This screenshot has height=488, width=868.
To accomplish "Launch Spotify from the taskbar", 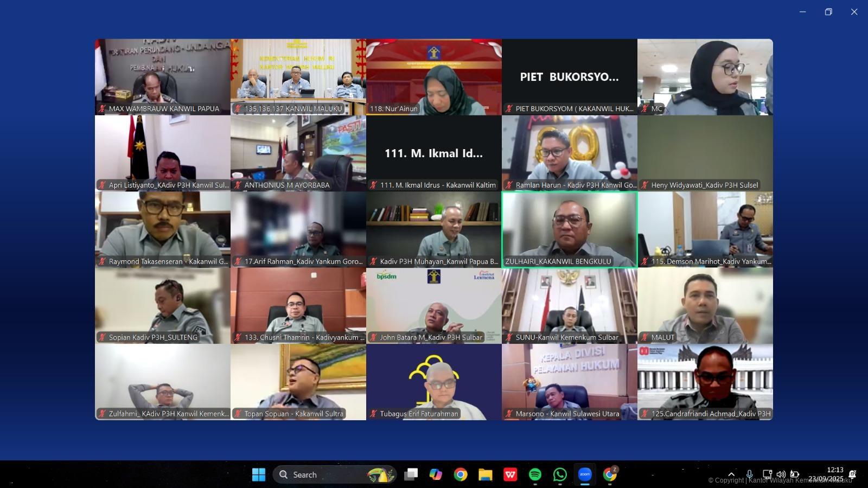I will (x=535, y=474).
